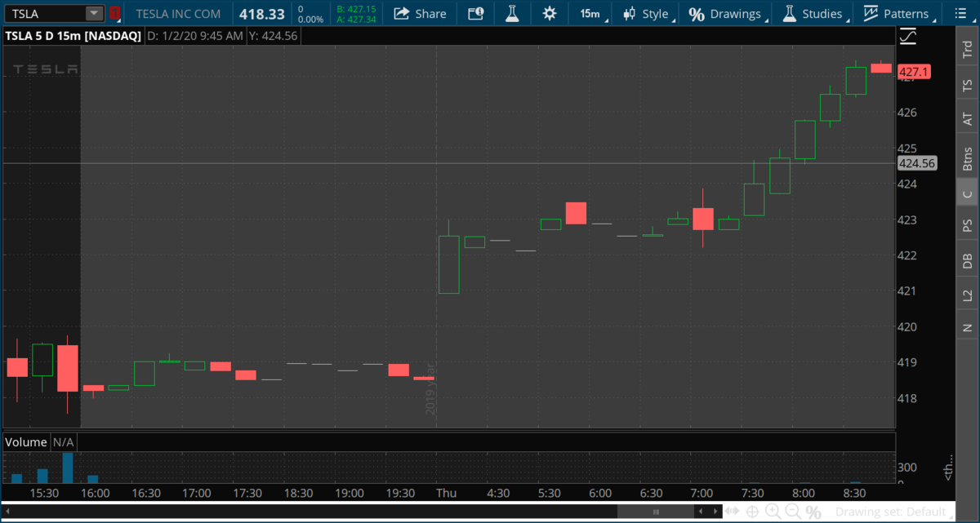The width and height of the screenshot is (980, 523).
Task: Open the flask research icon in toolbar
Action: click(x=512, y=13)
